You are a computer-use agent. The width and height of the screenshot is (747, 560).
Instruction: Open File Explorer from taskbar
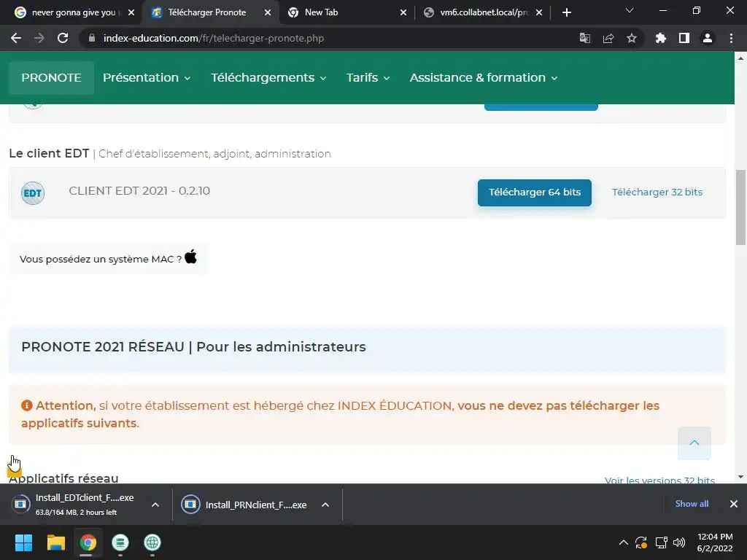(55, 542)
